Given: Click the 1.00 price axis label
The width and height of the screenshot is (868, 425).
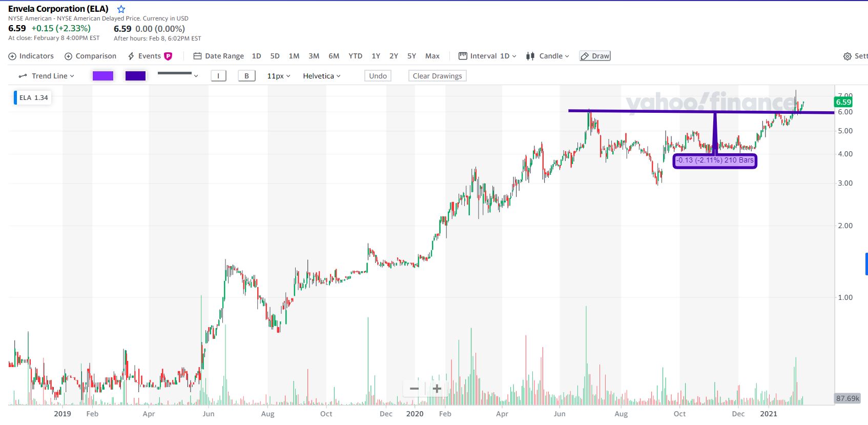Looking at the screenshot, I should 845,297.
